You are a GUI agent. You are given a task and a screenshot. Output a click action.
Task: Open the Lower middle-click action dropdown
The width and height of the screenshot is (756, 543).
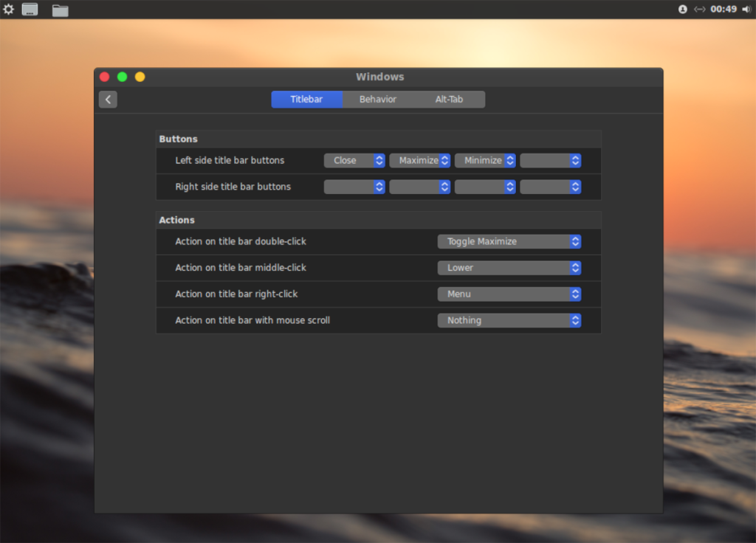tap(509, 268)
